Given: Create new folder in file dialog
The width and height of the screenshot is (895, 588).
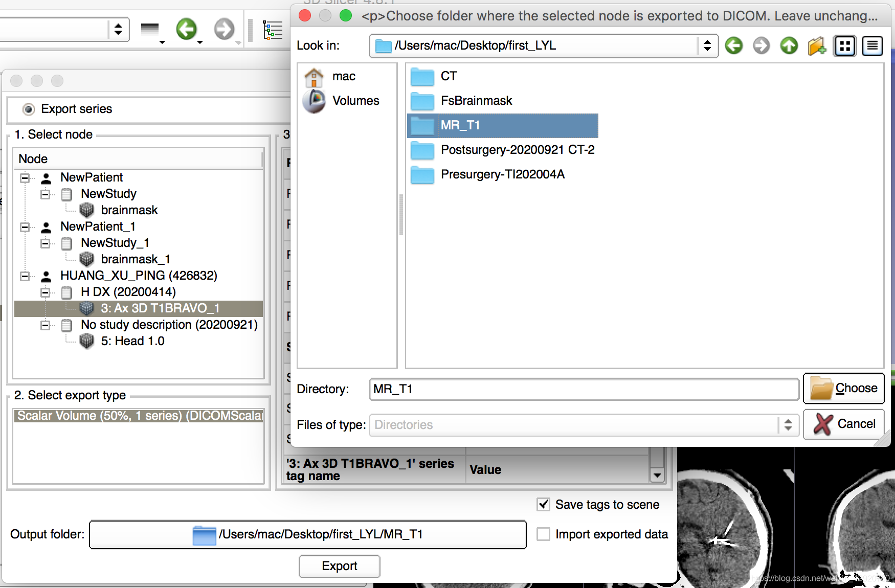Looking at the screenshot, I should pyautogui.click(x=817, y=46).
